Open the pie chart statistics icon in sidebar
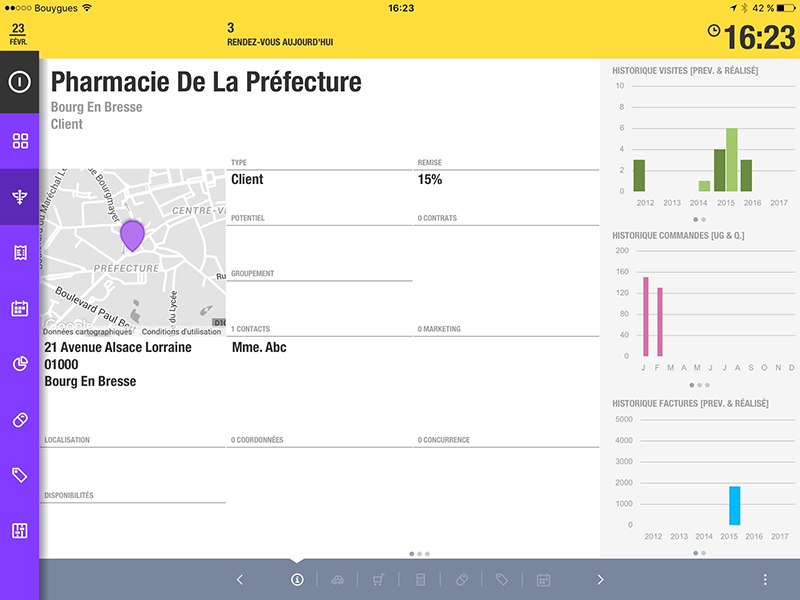Viewport: 800px width, 600px height. 19,364
